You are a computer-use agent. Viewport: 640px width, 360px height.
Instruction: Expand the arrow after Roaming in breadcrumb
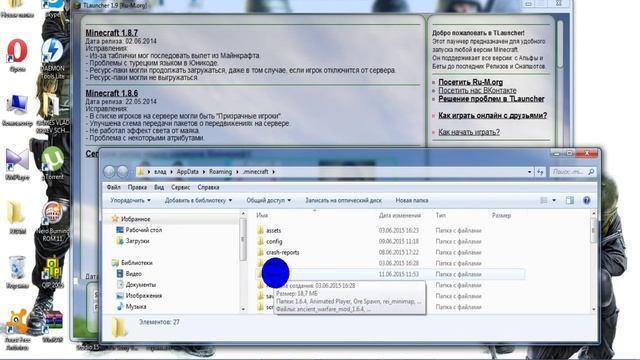click(x=238, y=172)
